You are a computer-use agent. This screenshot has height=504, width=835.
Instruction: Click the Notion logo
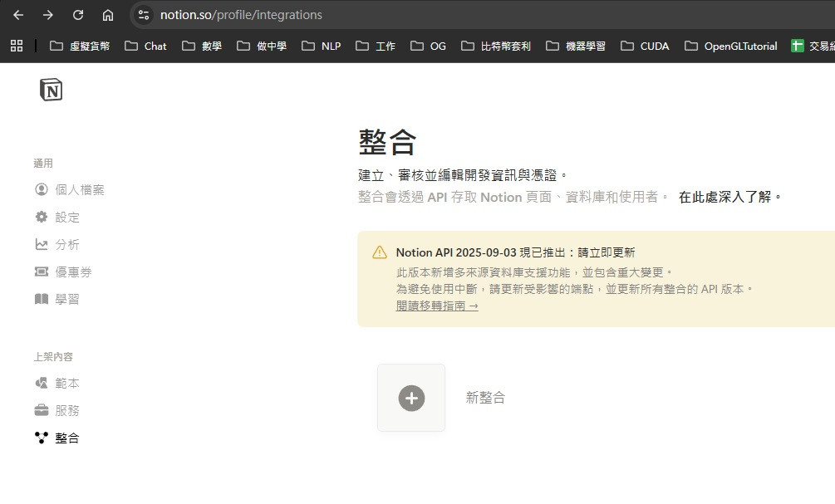point(52,90)
